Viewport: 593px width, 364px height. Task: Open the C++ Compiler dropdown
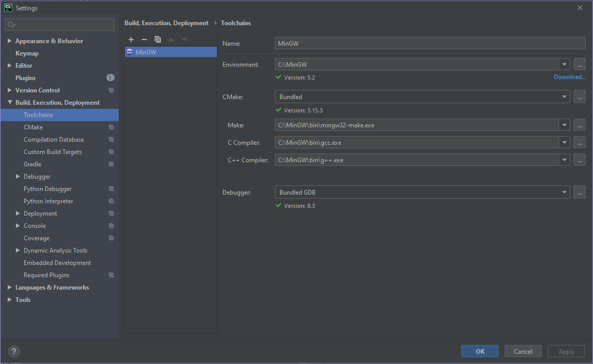coord(564,160)
